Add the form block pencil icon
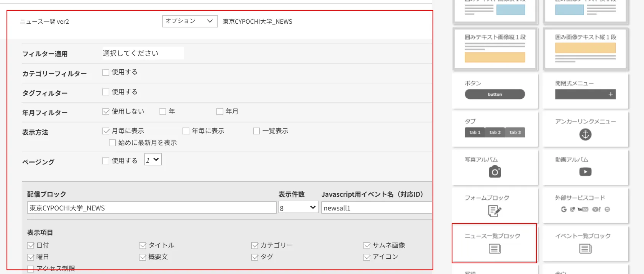The width and height of the screenshot is (644, 274). pos(495,211)
